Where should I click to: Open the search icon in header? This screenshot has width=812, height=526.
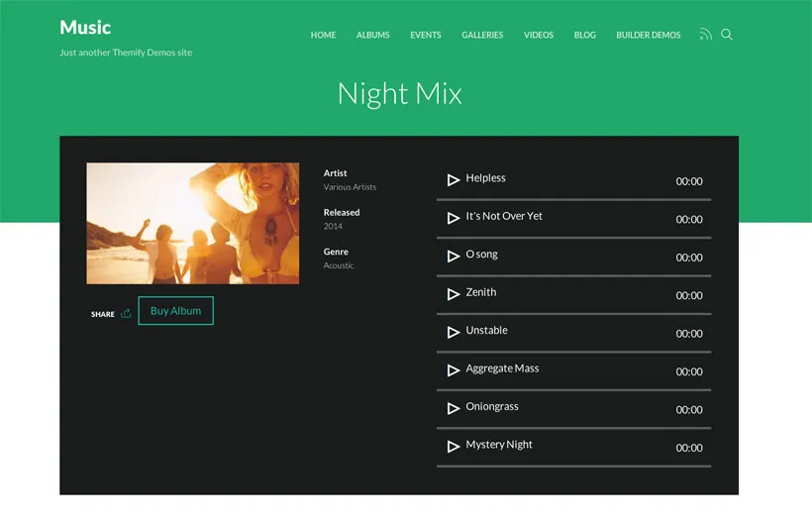[x=727, y=35]
